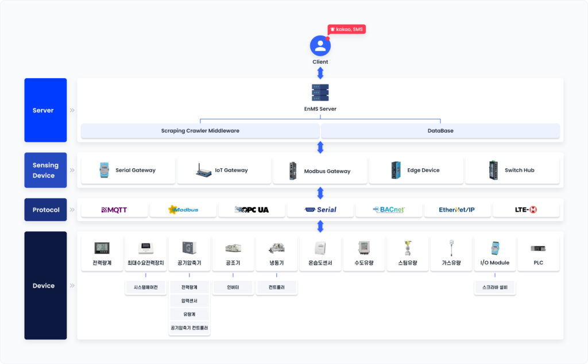
Task: Click the 공조기 air handler icon
Action: click(233, 248)
